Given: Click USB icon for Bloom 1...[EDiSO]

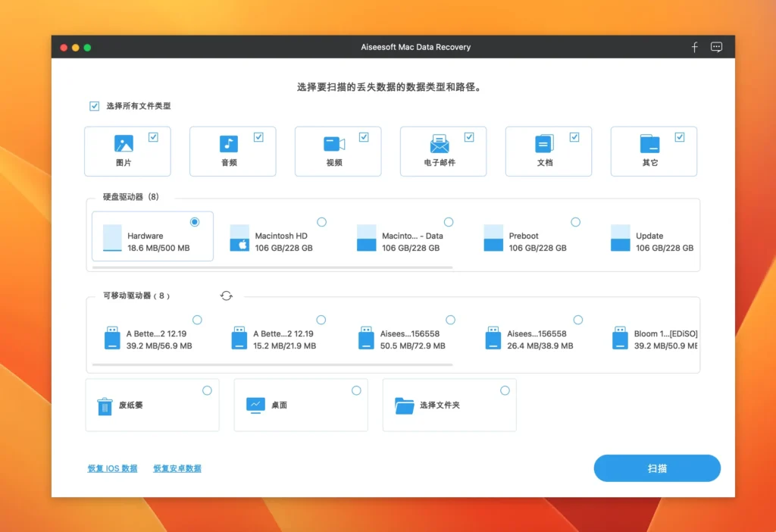Looking at the screenshot, I should click(620, 338).
